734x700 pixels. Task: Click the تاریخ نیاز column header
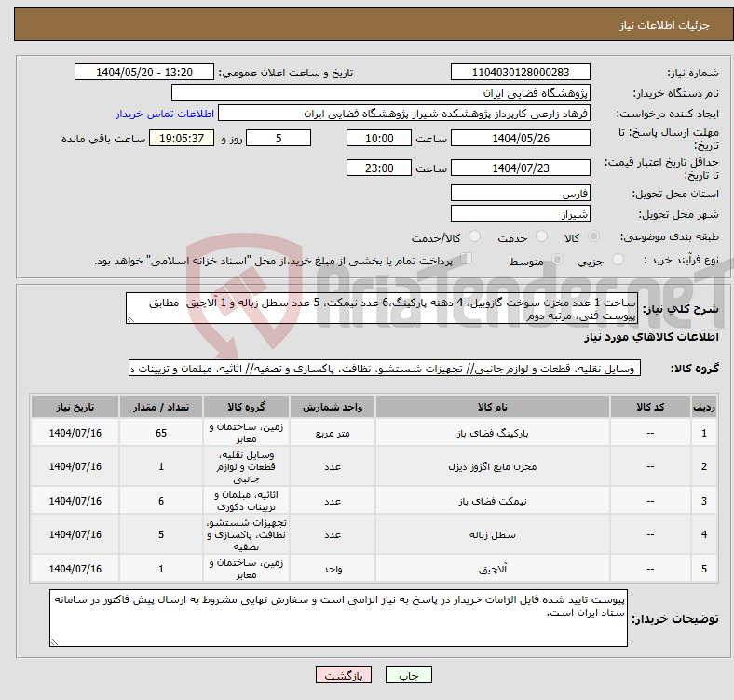click(75, 407)
